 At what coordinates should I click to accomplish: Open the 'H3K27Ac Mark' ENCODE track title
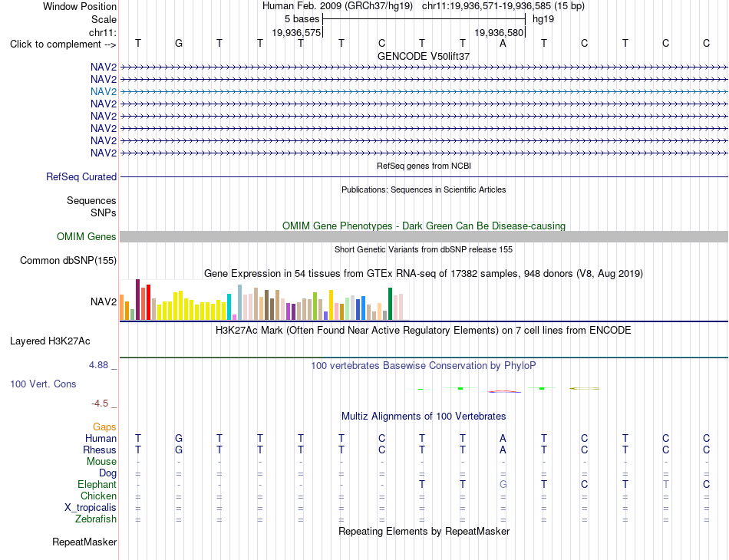[424, 331]
